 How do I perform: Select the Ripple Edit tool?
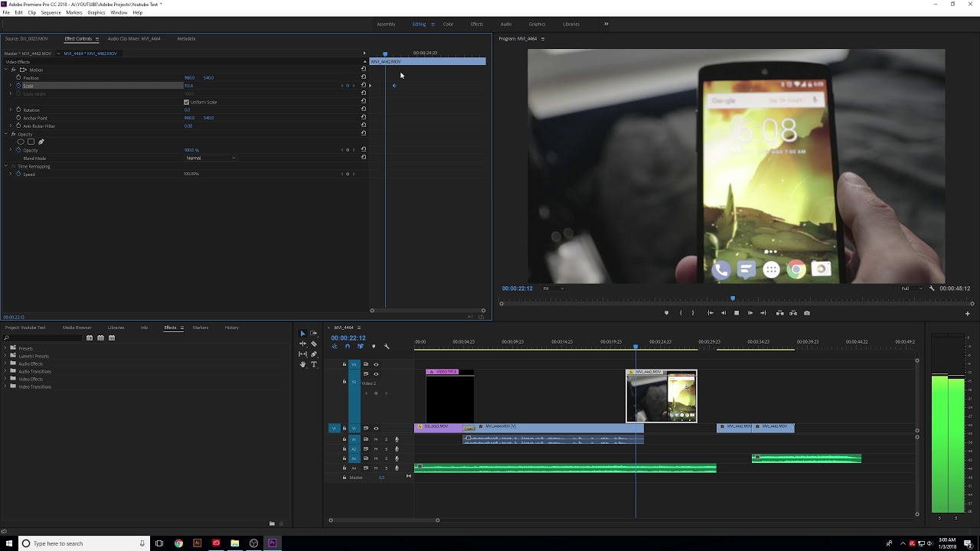click(x=302, y=344)
